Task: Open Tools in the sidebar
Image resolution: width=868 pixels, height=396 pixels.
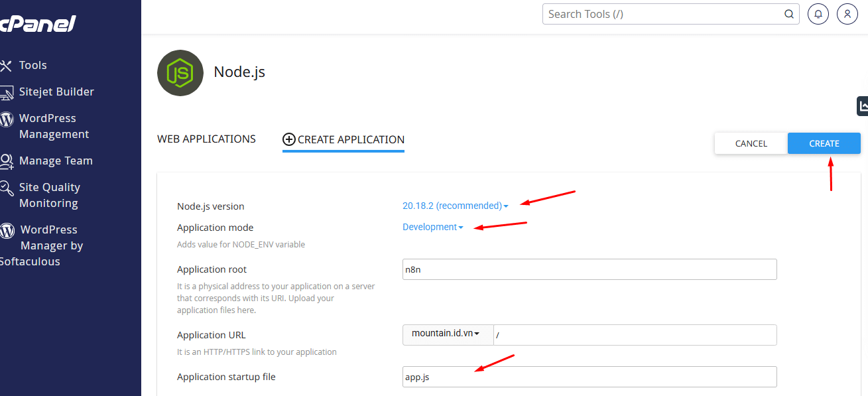Action: click(x=32, y=65)
